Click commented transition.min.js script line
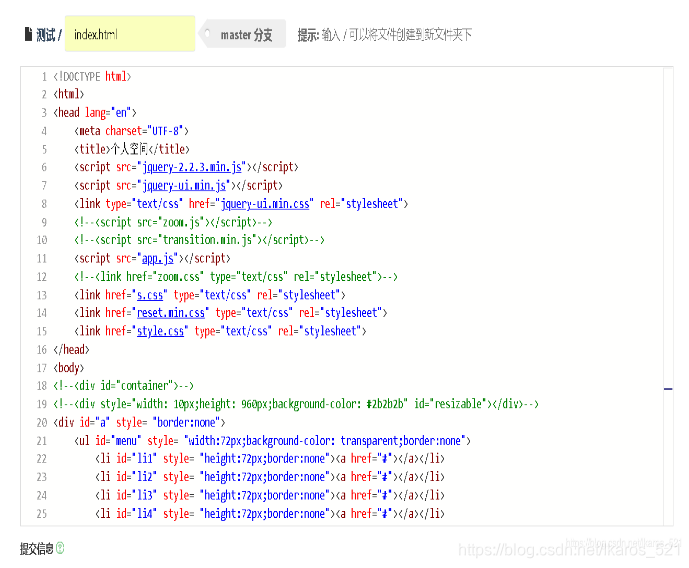The height and width of the screenshot is (568, 689). (x=199, y=240)
